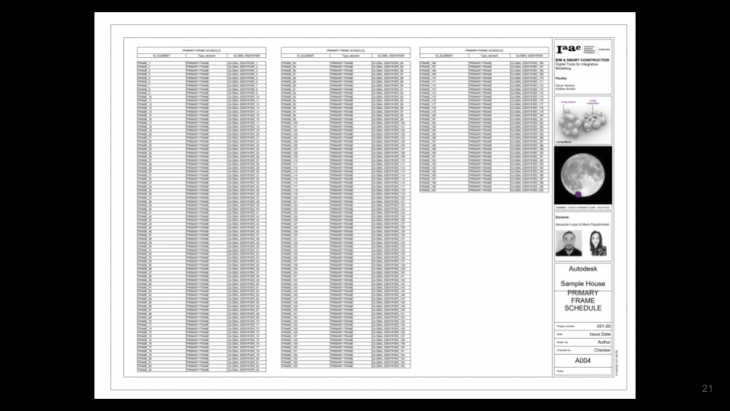Select the A004 sheet number field
This screenshot has width=730, height=411.
click(x=582, y=361)
